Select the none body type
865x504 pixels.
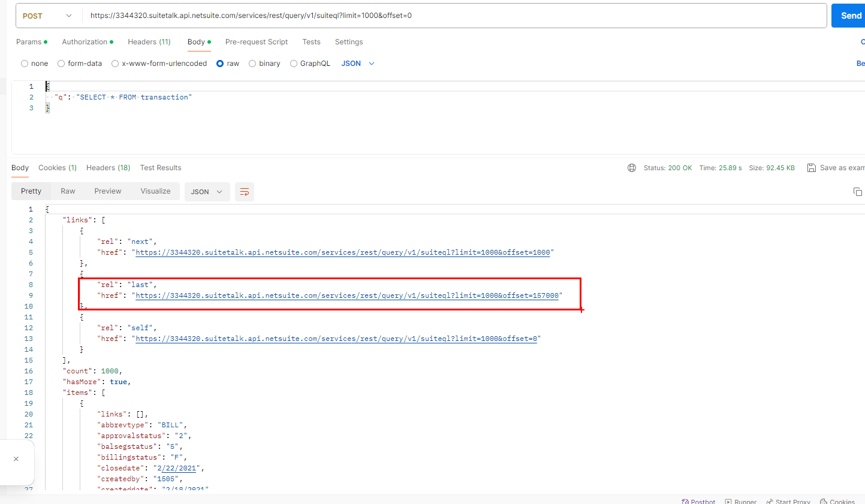click(34, 64)
